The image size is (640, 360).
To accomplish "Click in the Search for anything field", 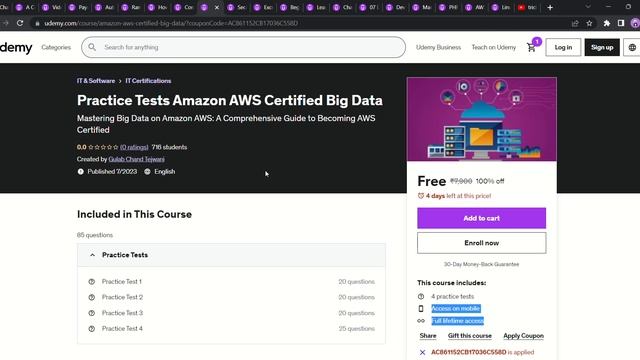I will [243, 47].
